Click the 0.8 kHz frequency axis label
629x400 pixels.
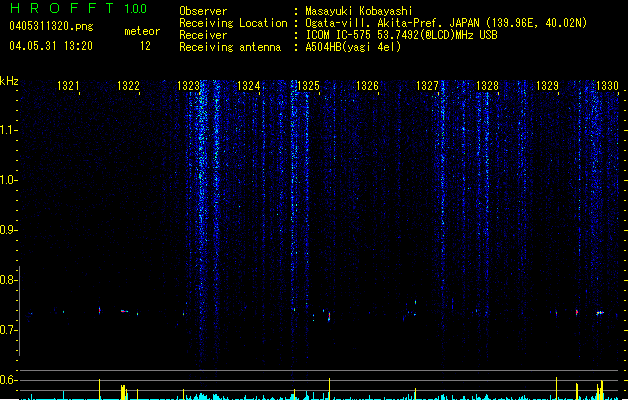pos(8,280)
